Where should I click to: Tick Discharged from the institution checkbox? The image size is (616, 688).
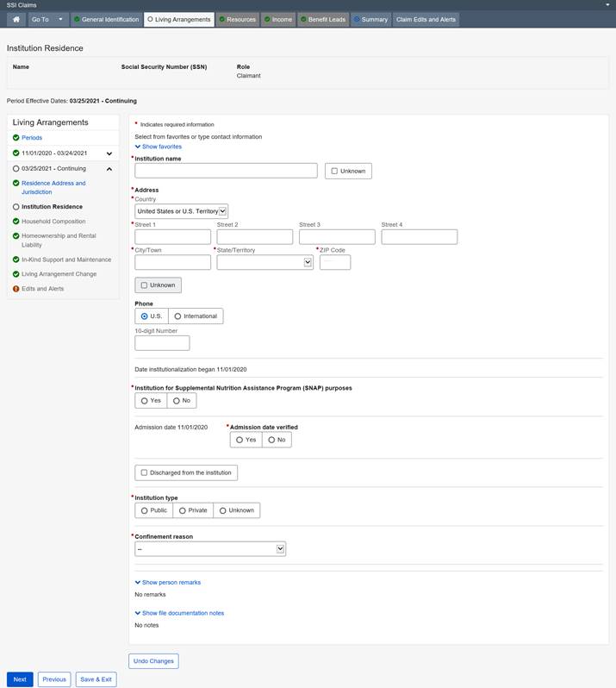(x=144, y=472)
